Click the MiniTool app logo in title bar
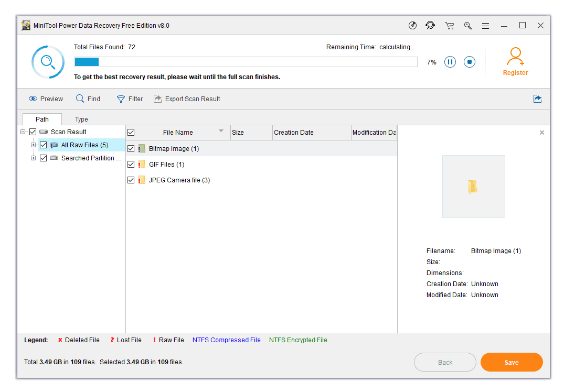 [26, 26]
